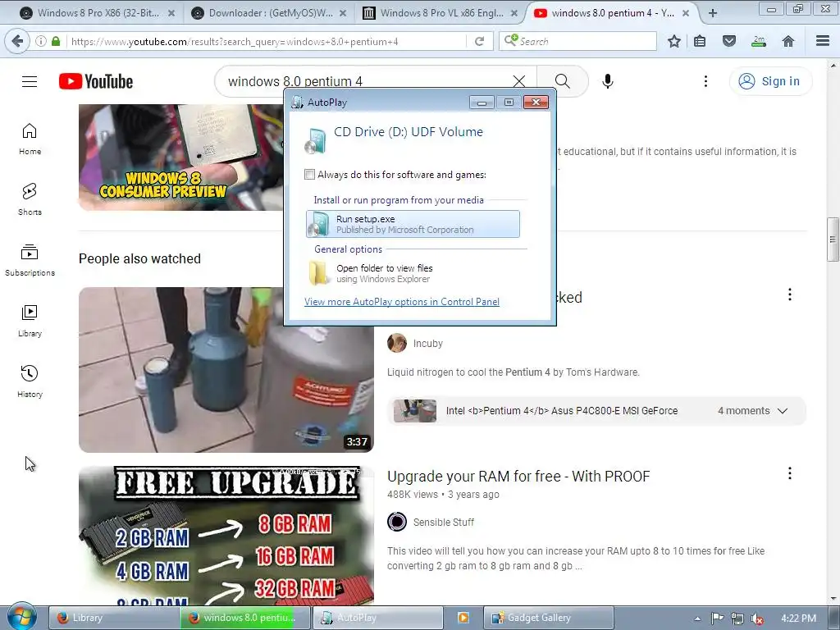This screenshot has height=630, width=840.
Task: Click the YouTube logo
Action: pos(96,81)
